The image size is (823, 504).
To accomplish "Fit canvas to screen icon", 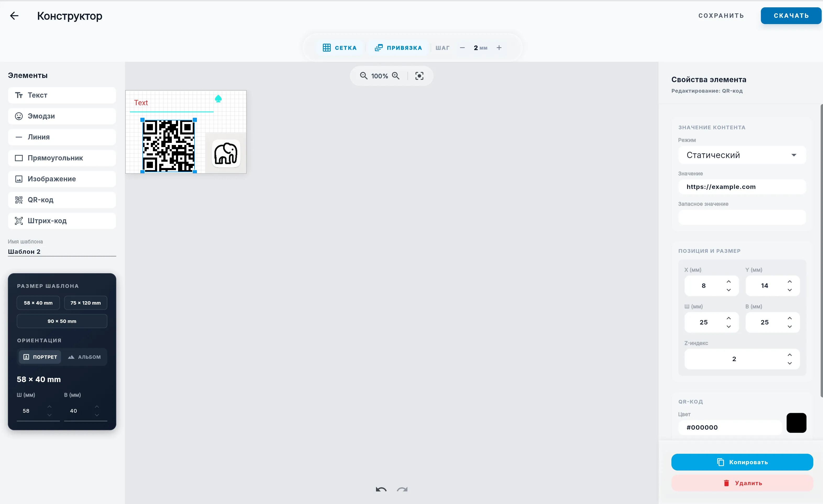I will pyautogui.click(x=419, y=76).
